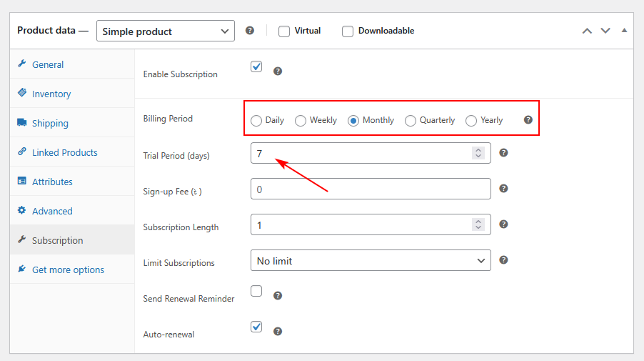The image size is (644, 361).
Task: Click the Trial Period stepper arrows
Action: coord(478,153)
